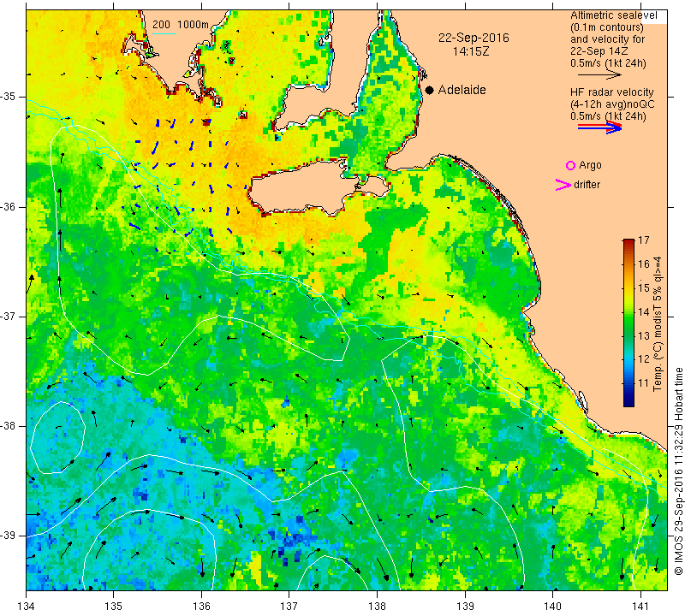
Task: Click longitude axis label 135
Action: coord(114,606)
